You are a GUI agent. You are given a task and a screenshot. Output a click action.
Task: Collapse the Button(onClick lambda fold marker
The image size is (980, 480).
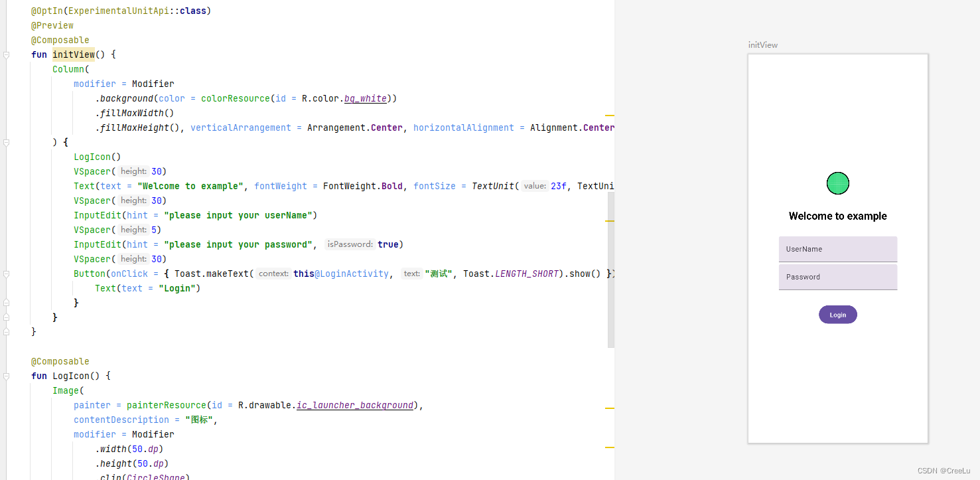click(x=6, y=274)
